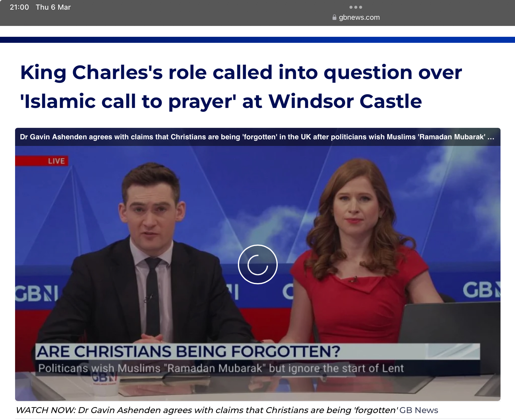Click the 21:00 clock in status bar
515x420 pixels.
point(19,7)
